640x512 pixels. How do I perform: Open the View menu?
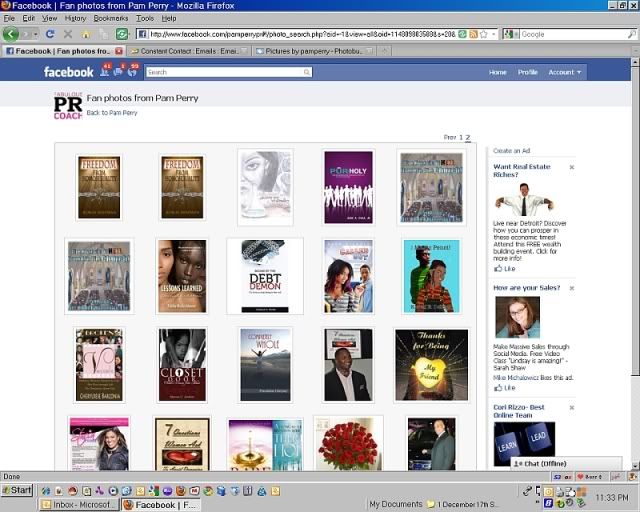tap(49, 18)
